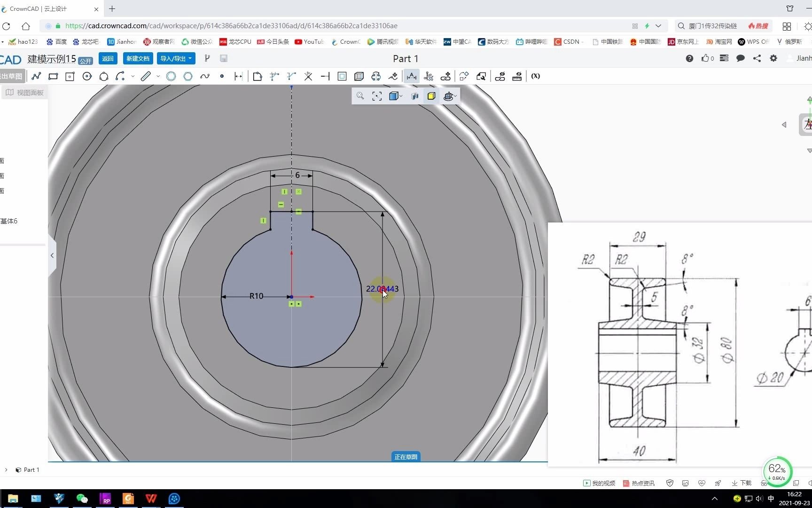Image resolution: width=812 pixels, height=508 pixels.
Task: Toggle the smart dimension tool
Action: pos(411,76)
